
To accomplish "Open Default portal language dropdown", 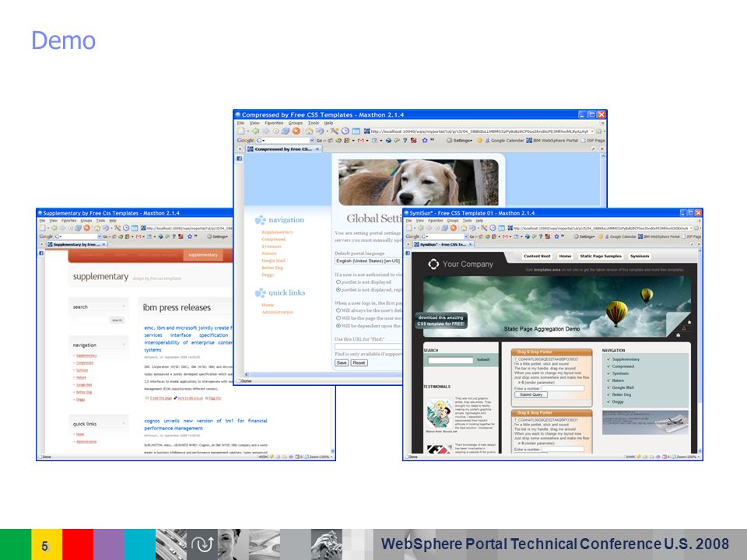I will pos(368,261).
